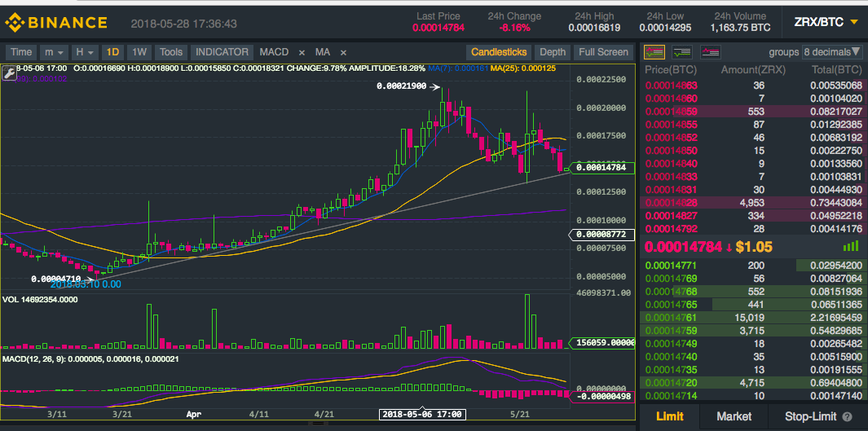The height and width of the screenshot is (431, 868).
Task: Open chart settings wrench icon
Action: click(x=10, y=73)
